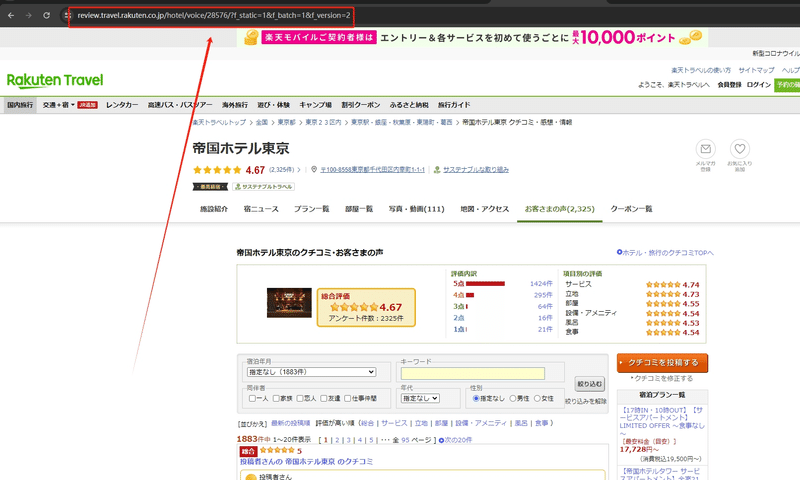Click 次の20件 pagination link

(x=456, y=440)
